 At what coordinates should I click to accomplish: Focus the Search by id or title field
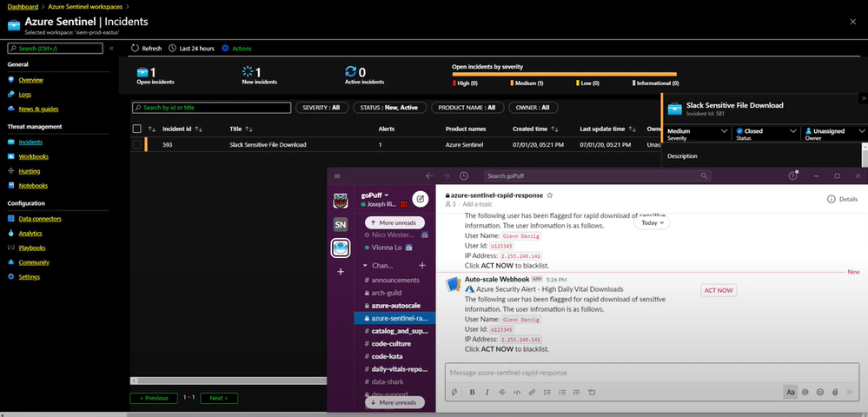pos(211,108)
